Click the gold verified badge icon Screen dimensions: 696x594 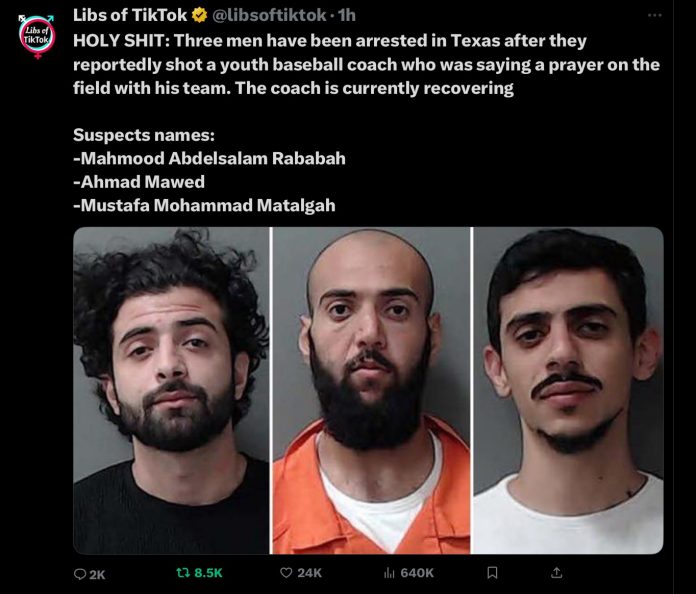pos(199,15)
